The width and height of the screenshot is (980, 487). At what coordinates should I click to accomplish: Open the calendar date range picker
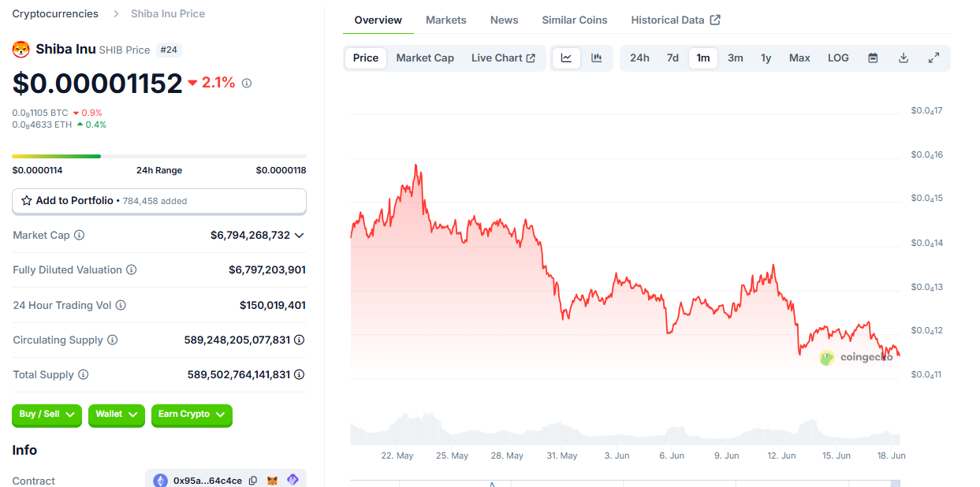click(873, 58)
